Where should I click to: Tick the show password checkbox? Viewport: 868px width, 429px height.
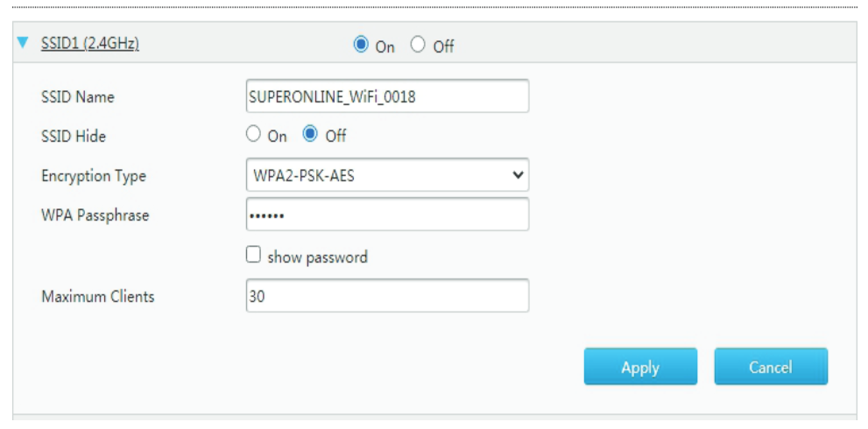[x=254, y=257]
